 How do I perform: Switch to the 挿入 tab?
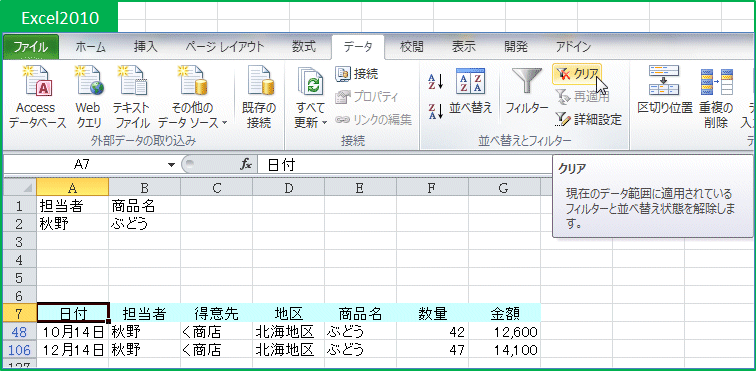point(146,47)
